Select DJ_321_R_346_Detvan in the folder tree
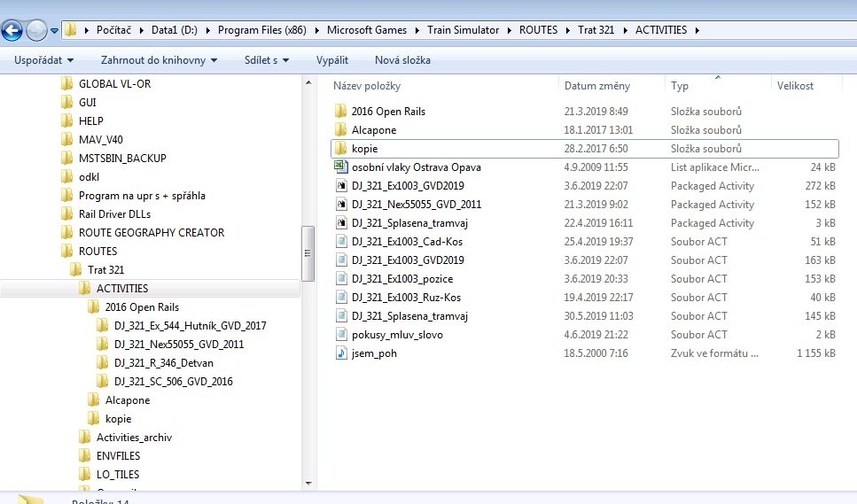 click(x=163, y=363)
